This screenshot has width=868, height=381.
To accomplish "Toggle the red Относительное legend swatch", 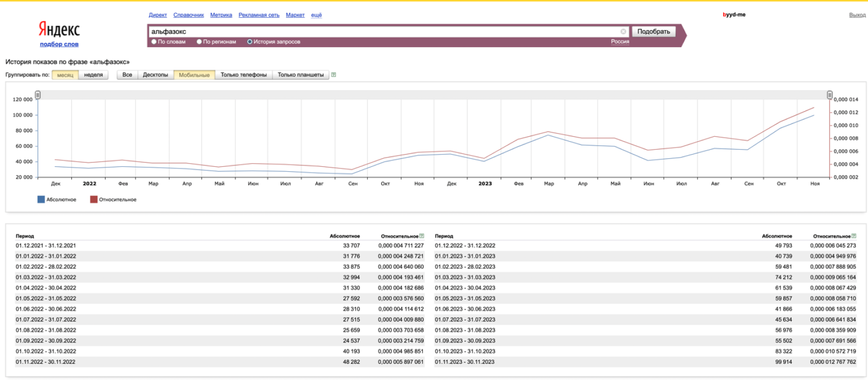I will pyautogui.click(x=93, y=200).
